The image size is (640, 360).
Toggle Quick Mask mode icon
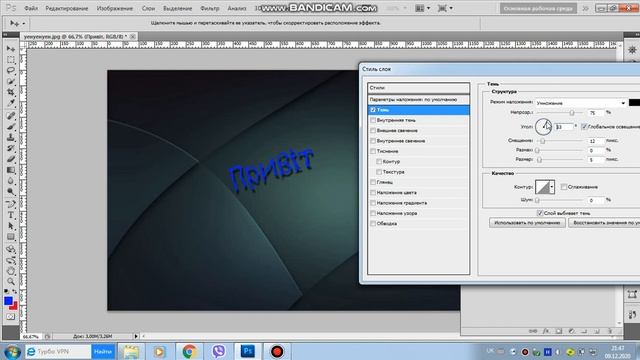coord(11,317)
